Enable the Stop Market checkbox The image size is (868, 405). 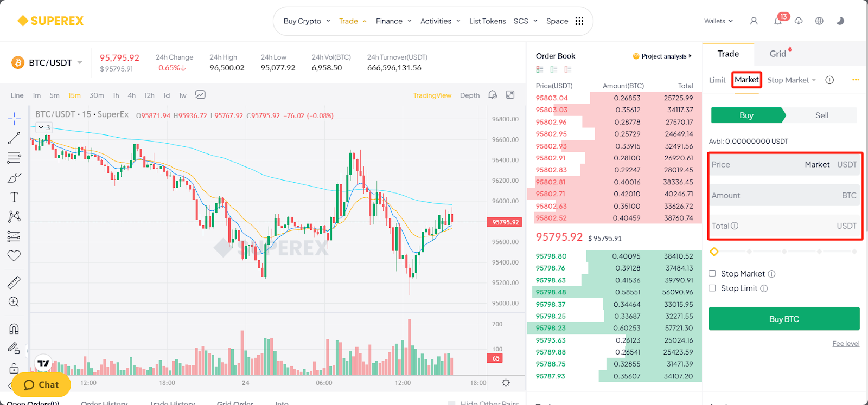point(712,273)
